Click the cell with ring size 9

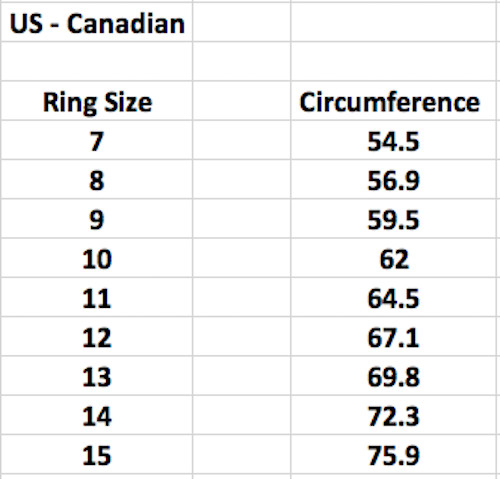(97, 219)
